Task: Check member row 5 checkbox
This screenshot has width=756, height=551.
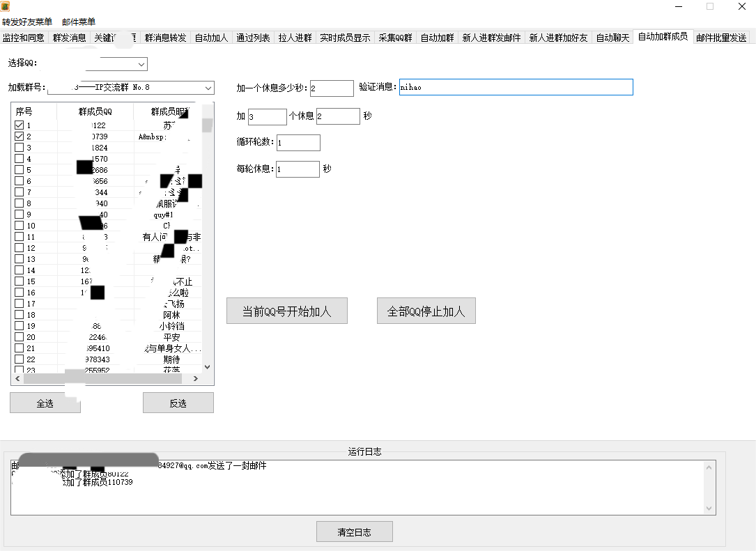Action: [20, 169]
